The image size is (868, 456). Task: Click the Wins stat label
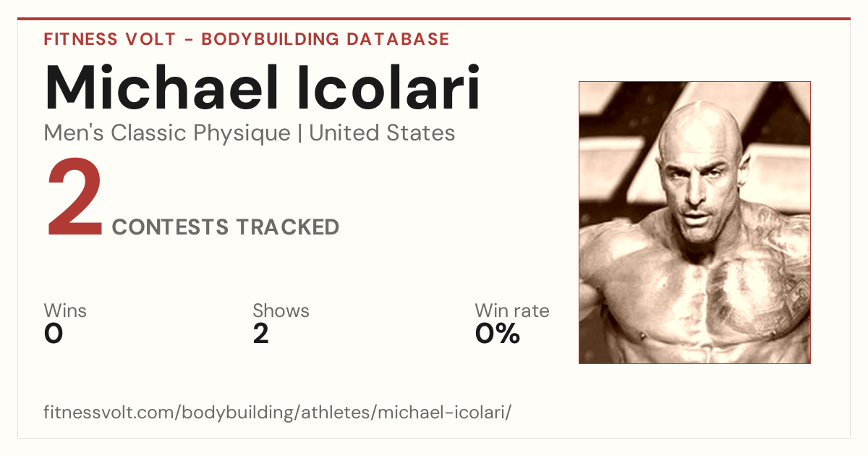(x=65, y=311)
